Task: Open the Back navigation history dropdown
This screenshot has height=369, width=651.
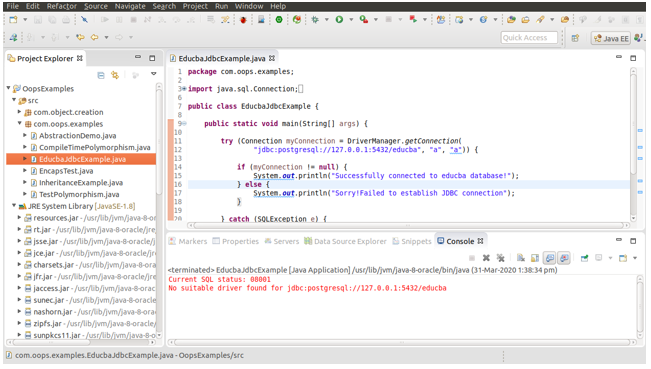Action: tap(106, 37)
